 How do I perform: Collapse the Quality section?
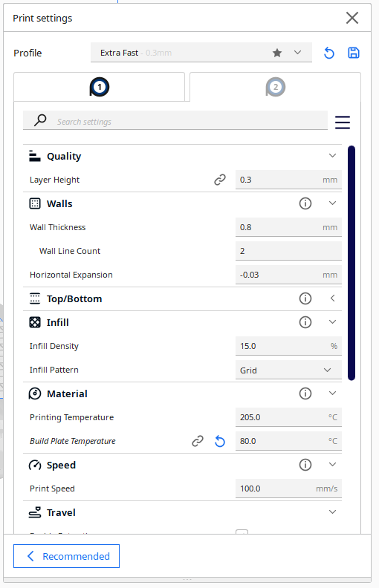point(332,156)
